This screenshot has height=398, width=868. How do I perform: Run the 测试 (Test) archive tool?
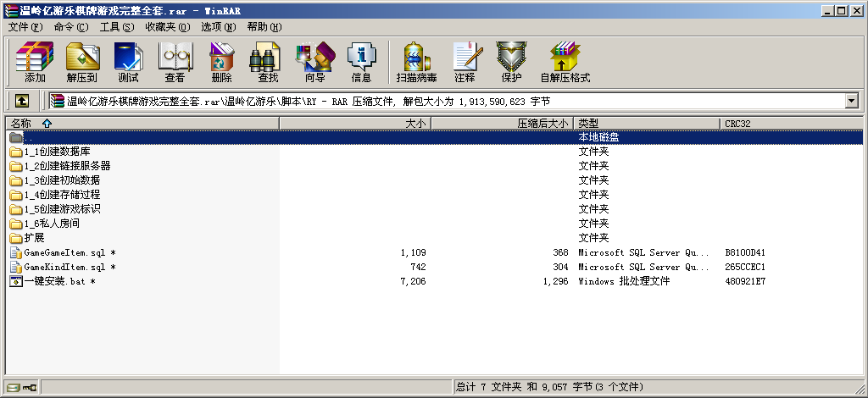point(128,63)
